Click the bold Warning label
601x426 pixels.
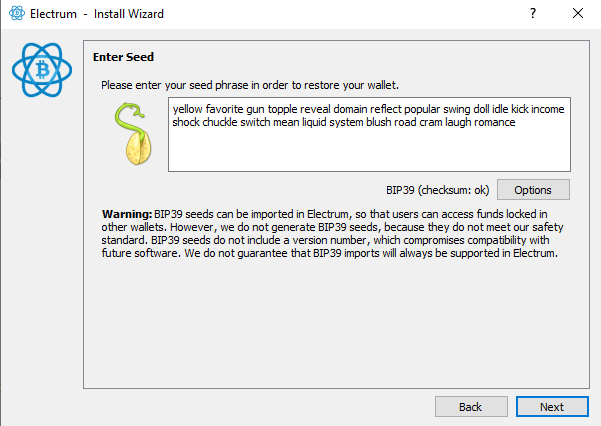pyautogui.click(x=127, y=214)
